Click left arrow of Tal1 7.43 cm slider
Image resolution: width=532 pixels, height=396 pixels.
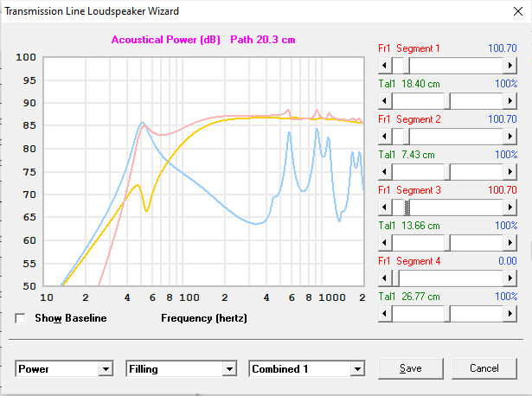tap(385, 171)
